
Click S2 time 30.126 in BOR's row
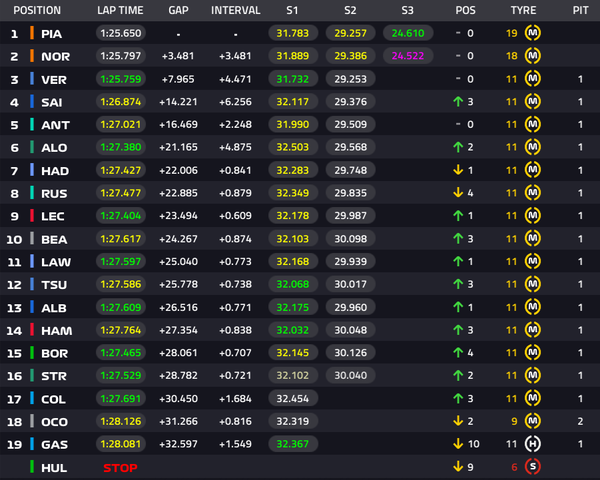tap(351, 353)
